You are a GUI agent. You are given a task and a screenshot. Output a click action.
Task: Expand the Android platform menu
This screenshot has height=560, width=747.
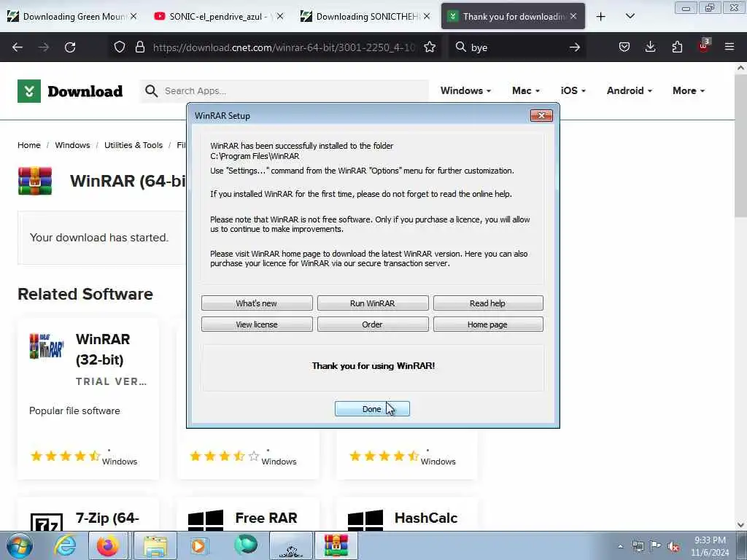630,90
